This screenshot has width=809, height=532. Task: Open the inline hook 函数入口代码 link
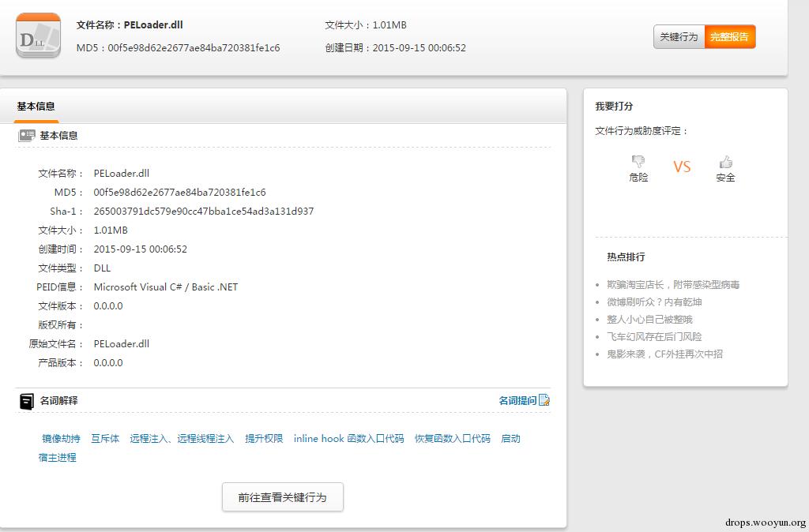348,439
